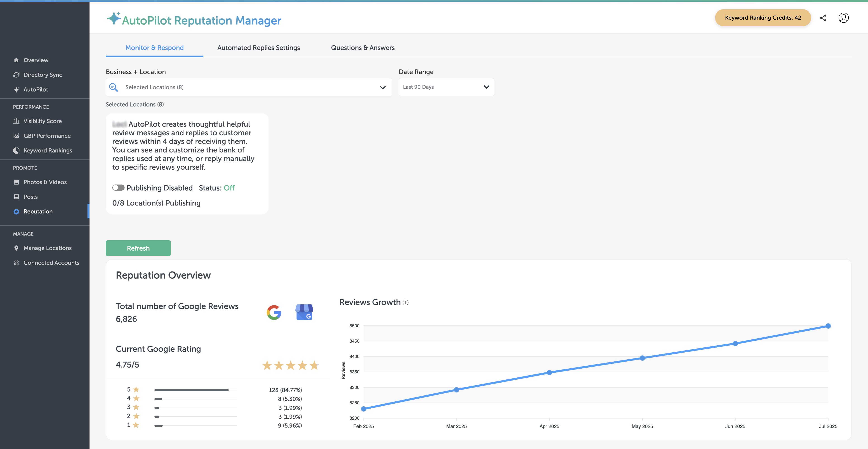Click the Status: Off label
Screen dimensions: 868x449
[x=217, y=188]
